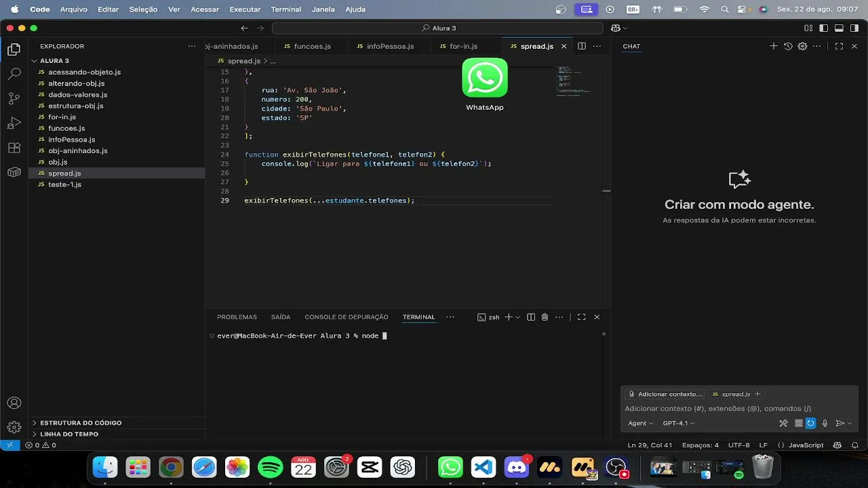This screenshot has height=488, width=868.
Task: Start voice chat with microphone icon
Action: tap(825, 423)
